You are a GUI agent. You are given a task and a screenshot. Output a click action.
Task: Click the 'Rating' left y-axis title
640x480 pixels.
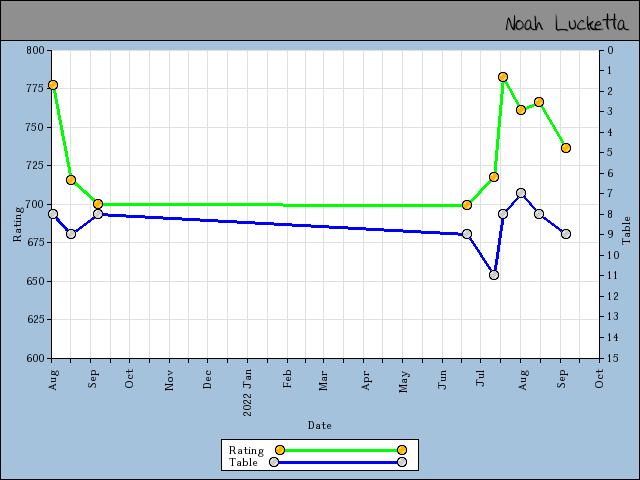click(x=17, y=222)
